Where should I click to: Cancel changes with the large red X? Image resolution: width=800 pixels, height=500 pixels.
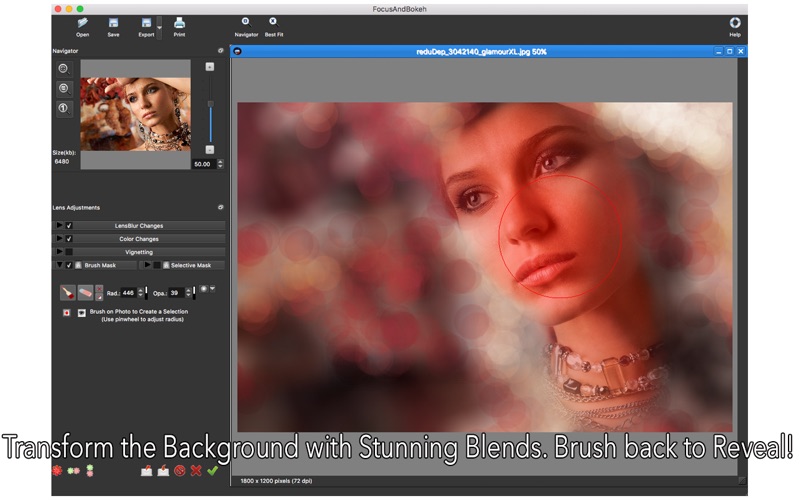[x=196, y=470]
